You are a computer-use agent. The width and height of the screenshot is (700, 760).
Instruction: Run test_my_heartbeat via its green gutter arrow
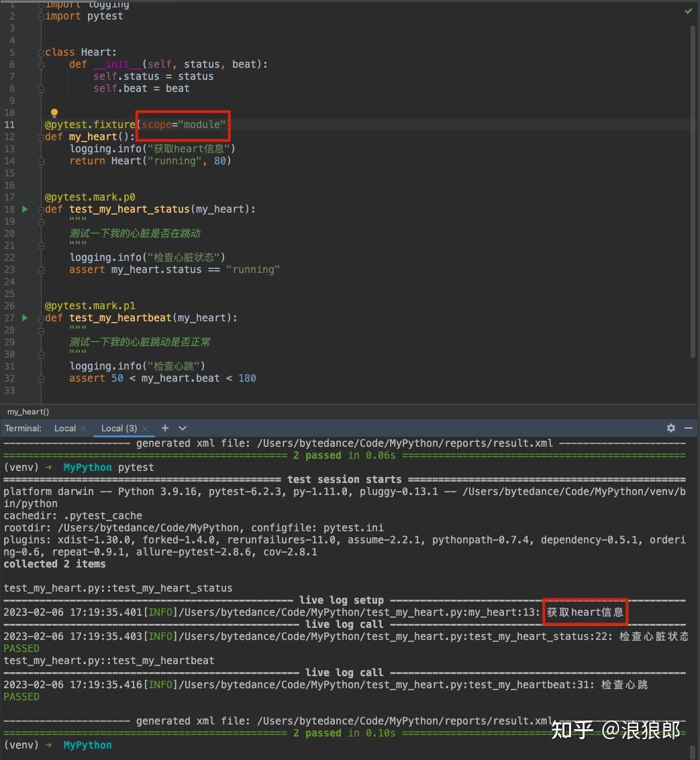(x=25, y=317)
